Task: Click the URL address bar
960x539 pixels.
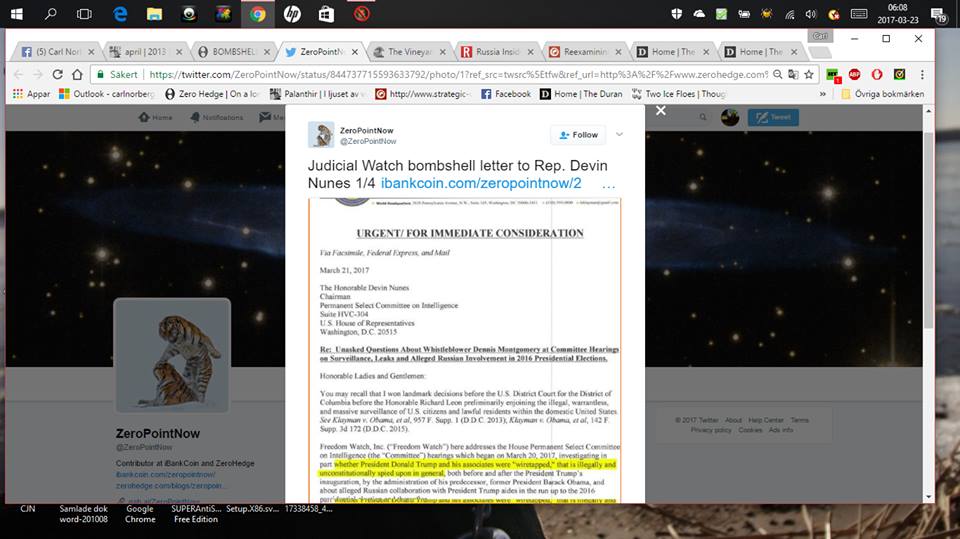Action: coord(450,74)
